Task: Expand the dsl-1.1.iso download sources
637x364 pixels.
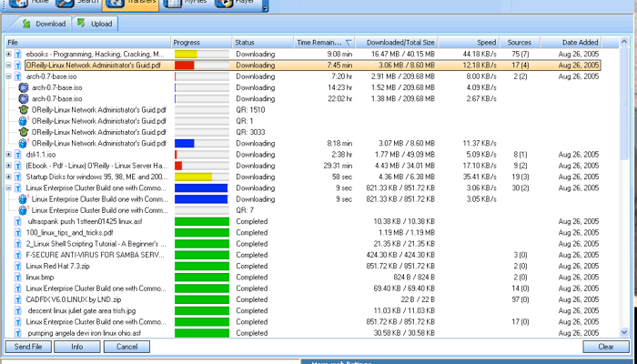Action: tap(8, 155)
